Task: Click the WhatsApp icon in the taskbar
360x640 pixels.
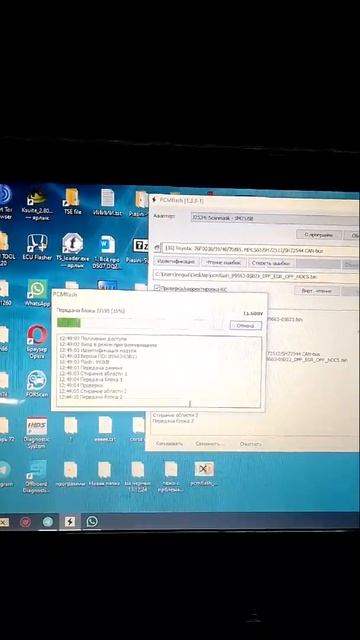Action: 92,521
